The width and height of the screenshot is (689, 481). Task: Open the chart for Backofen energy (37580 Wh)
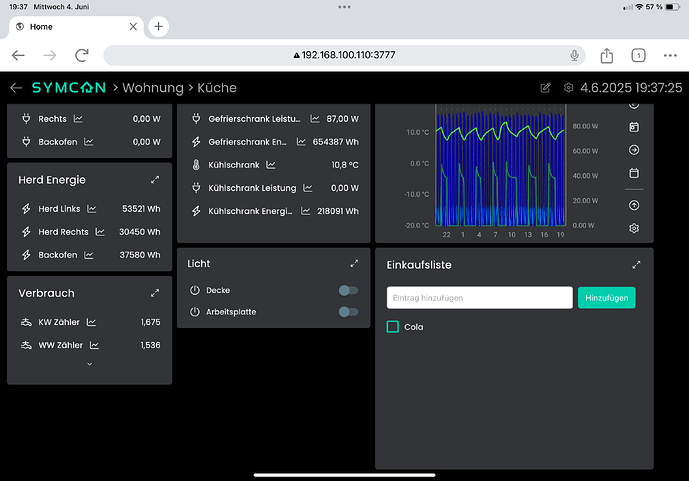click(89, 255)
